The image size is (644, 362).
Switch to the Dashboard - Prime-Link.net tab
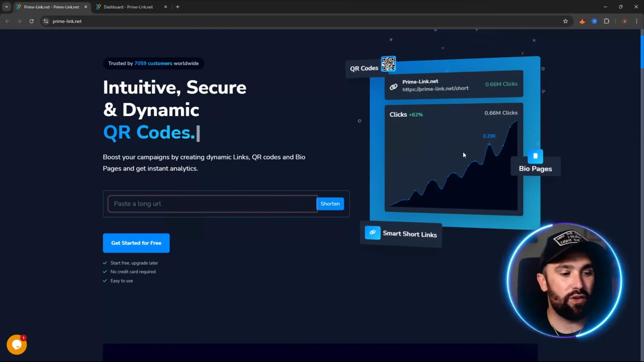(128, 7)
